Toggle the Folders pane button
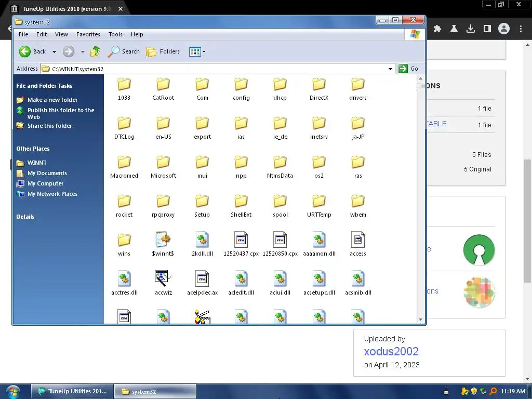 163,51
